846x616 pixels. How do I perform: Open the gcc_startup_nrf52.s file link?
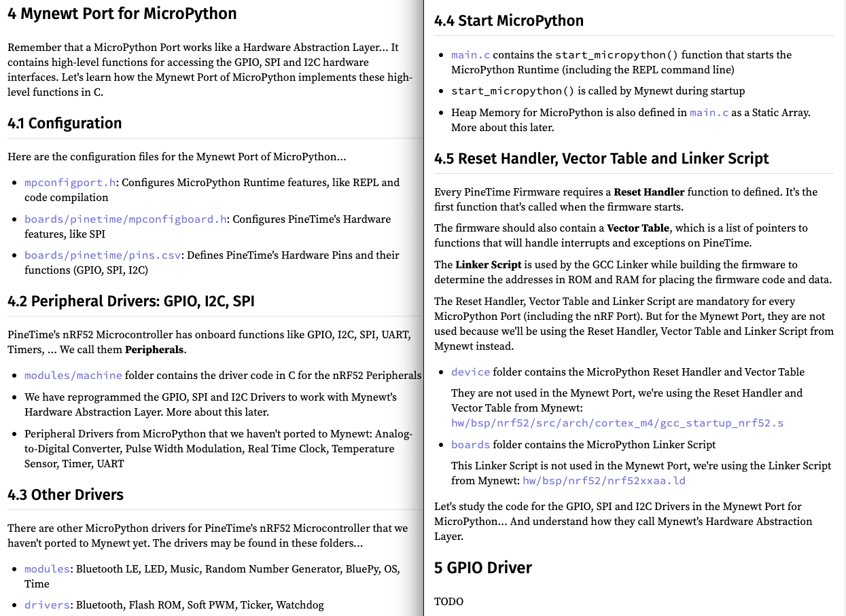coord(617,423)
